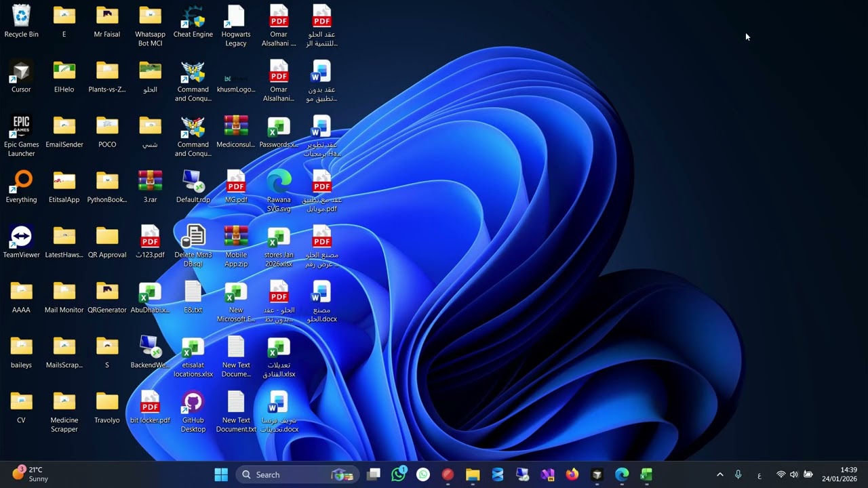This screenshot has width=868, height=488.
Task: Open the Passwords Excel file
Action: 279,132
